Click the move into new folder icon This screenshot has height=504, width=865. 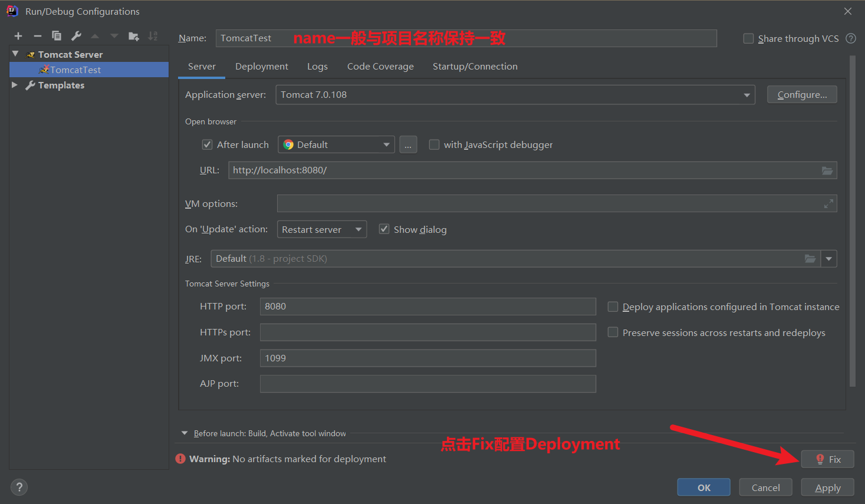134,36
